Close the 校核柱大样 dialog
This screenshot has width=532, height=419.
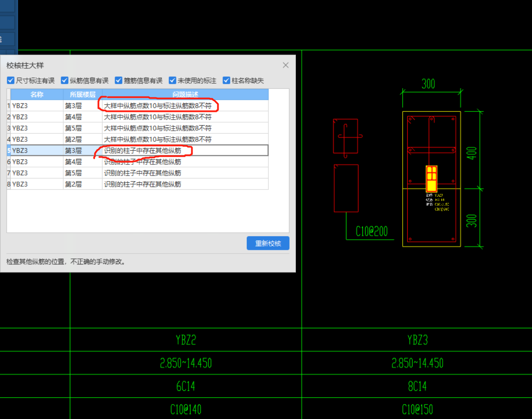[x=286, y=65]
